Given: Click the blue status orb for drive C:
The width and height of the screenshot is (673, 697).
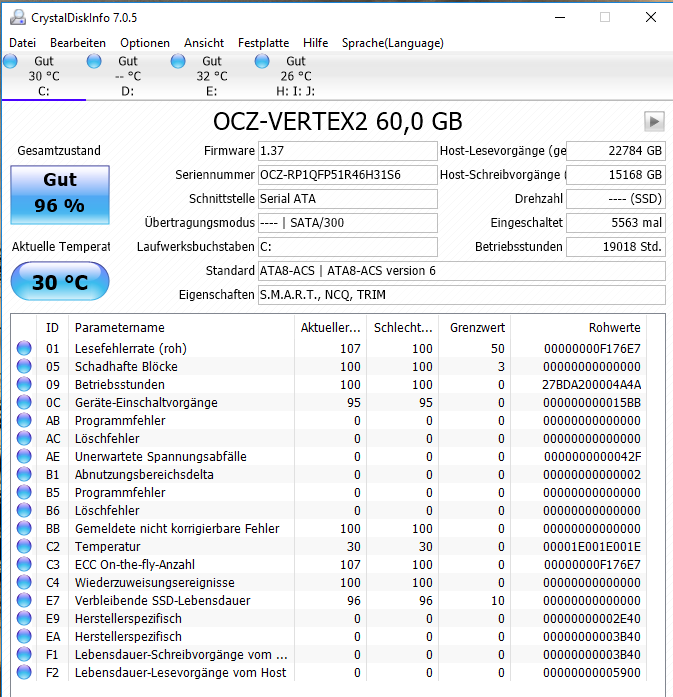Looking at the screenshot, I should click(x=10, y=61).
